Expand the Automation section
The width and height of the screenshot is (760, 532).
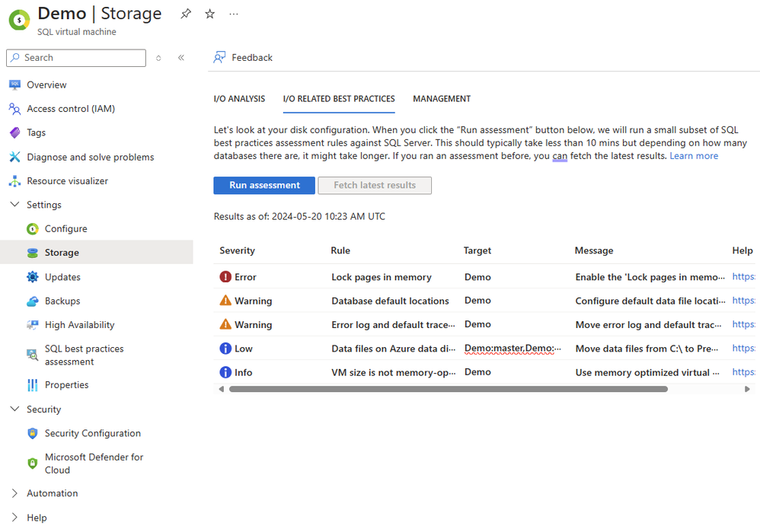click(14, 493)
